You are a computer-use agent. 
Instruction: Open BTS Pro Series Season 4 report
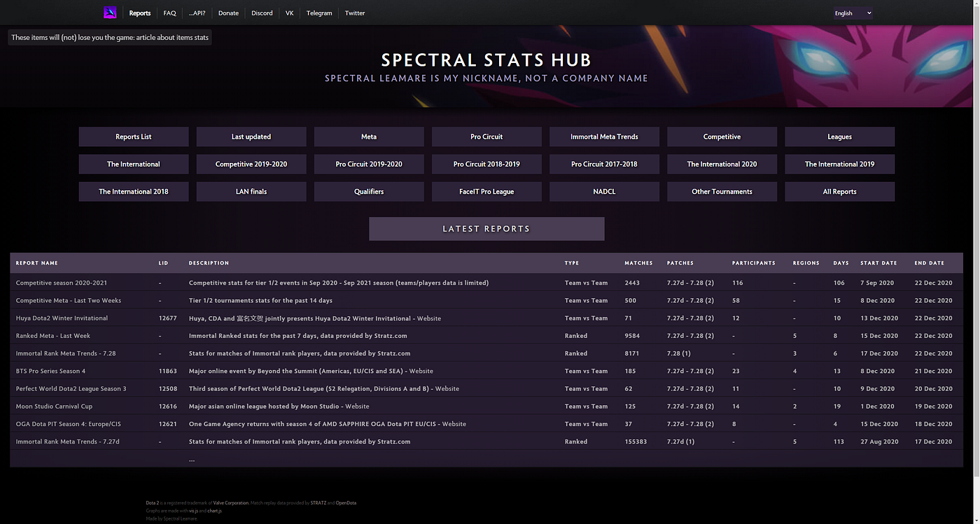(x=50, y=371)
